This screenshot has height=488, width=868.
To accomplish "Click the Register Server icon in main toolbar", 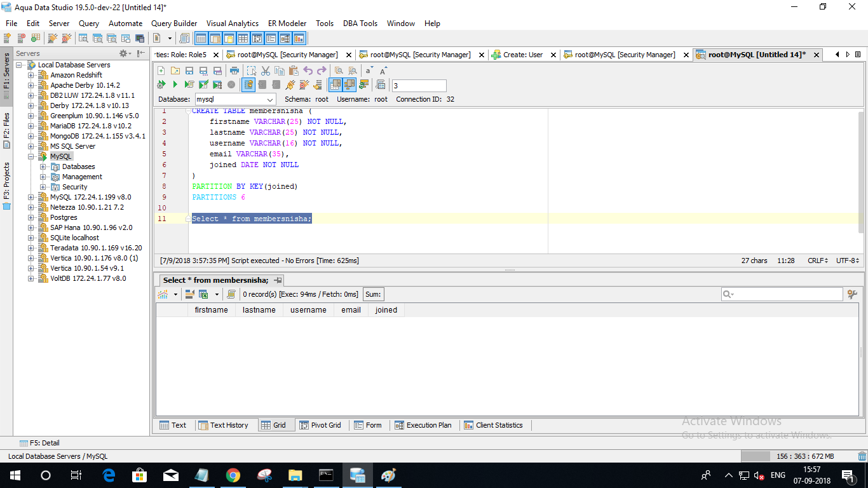I will coord(8,38).
